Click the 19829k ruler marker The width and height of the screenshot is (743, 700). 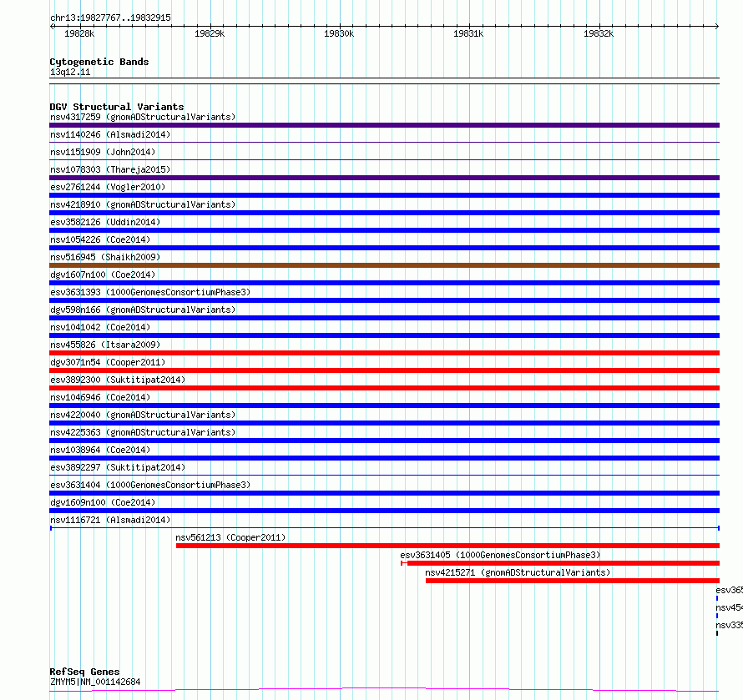coord(210,33)
